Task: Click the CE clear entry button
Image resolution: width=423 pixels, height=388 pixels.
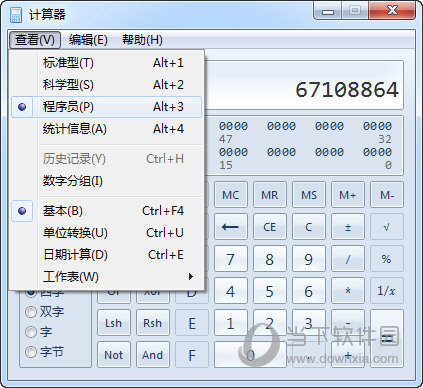Action: pos(270,227)
